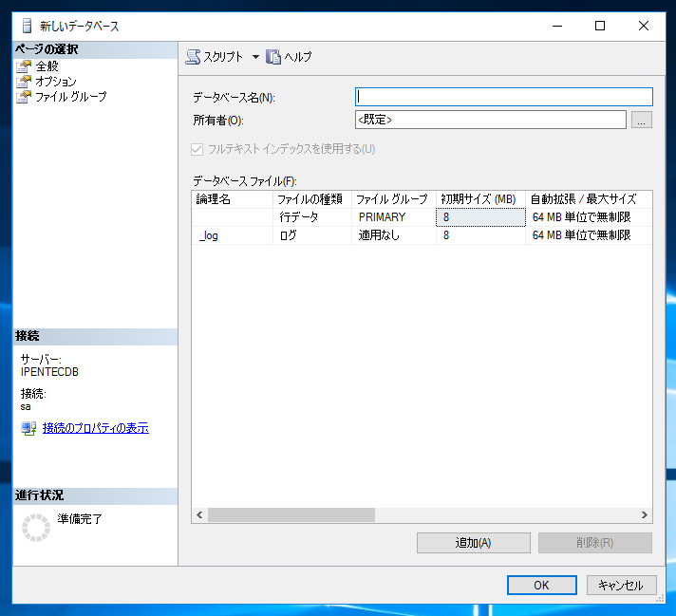676x616 pixels.
Task: Maximize the 新しいデータベース window
Action: point(600,26)
